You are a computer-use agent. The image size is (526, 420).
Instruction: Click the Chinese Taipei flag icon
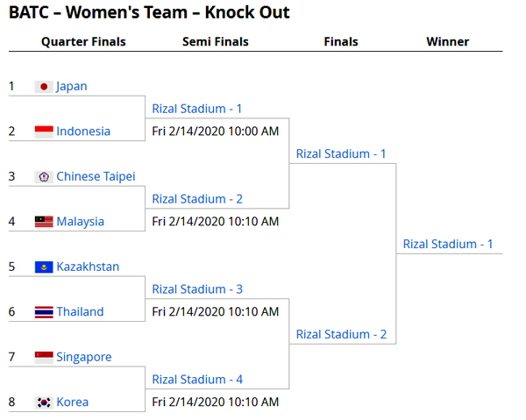tap(44, 177)
